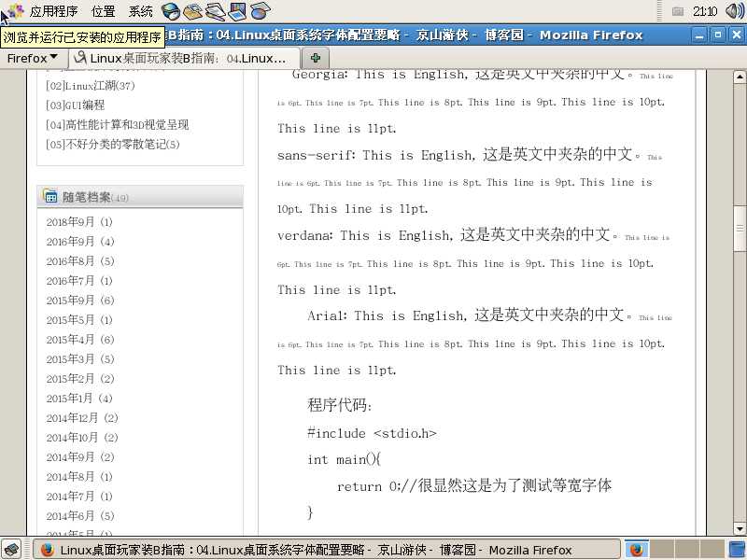This screenshot has width=747, height=560.
Task: Launch the spreadsheet chart launcher icon
Action: (x=260, y=10)
